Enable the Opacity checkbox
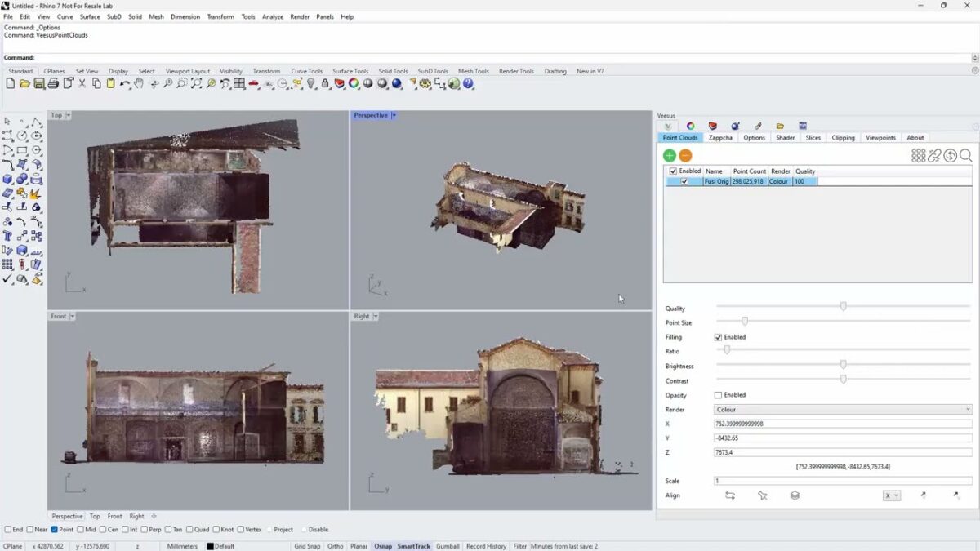The width and height of the screenshot is (980, 551). click(x=718, y=395)
